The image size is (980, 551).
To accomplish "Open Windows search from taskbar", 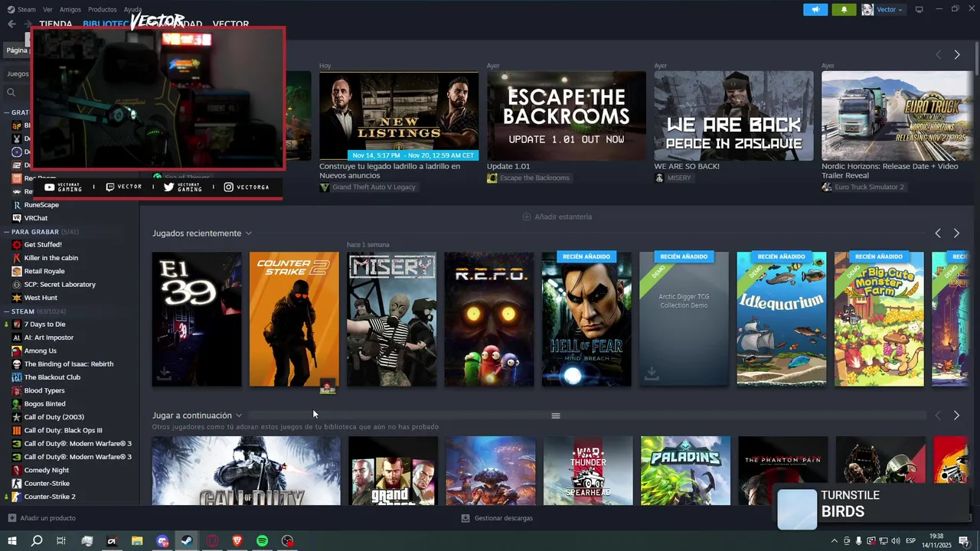I will click(x=37, y=541).
